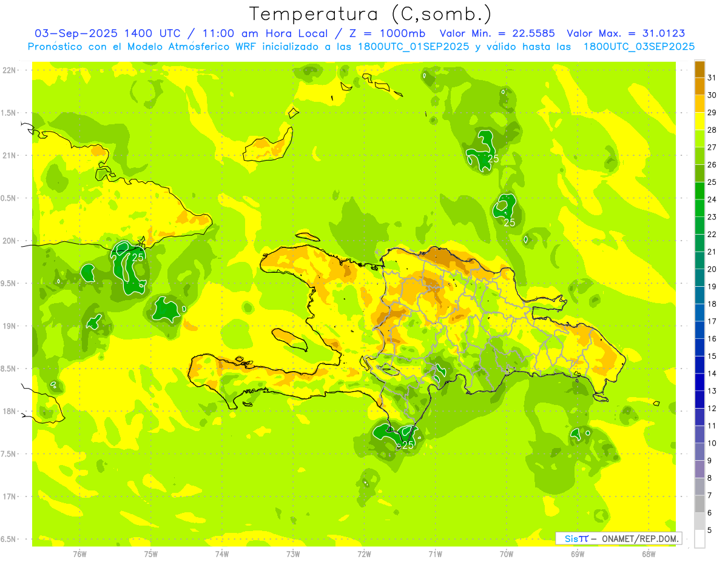Select the "Valor Max. = 31.0123" readout
Screen dimensions: 728x562
click(x=625, y=33)
